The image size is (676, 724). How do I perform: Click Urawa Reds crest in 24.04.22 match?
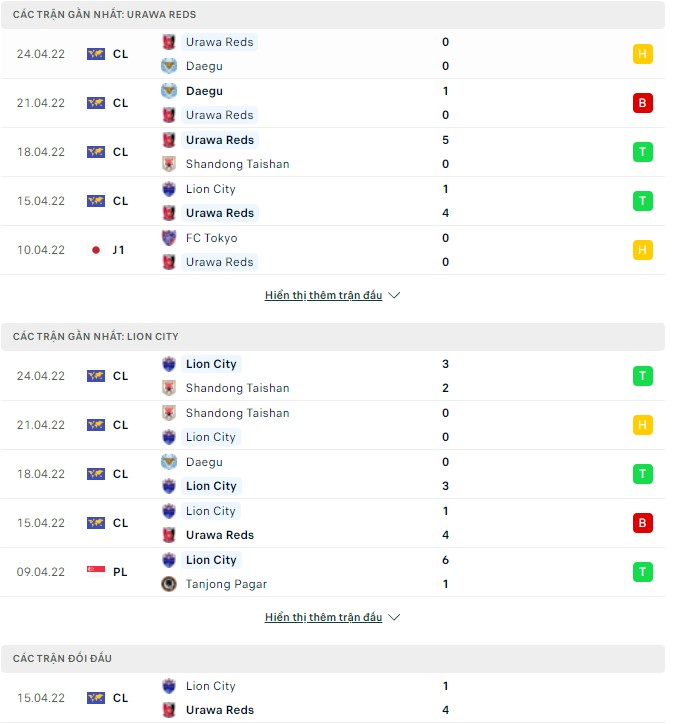point(169,42)
